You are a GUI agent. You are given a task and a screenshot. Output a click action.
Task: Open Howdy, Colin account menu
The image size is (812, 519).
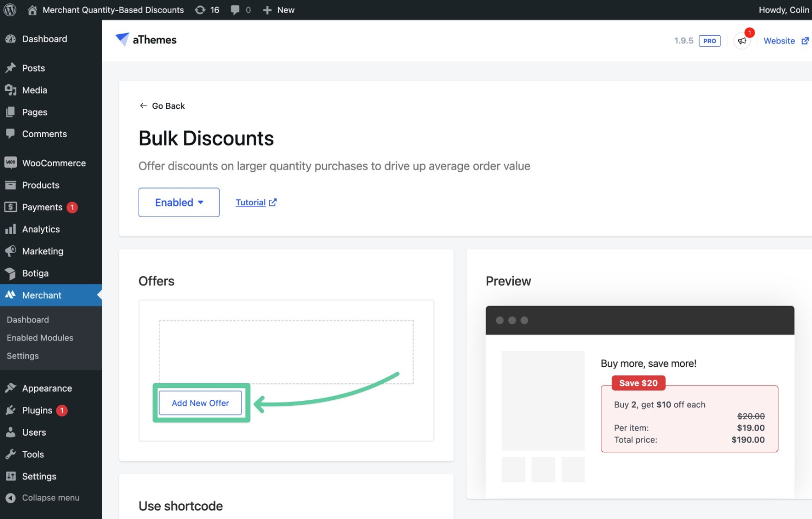pyautogui.click(x=784, y=10)
